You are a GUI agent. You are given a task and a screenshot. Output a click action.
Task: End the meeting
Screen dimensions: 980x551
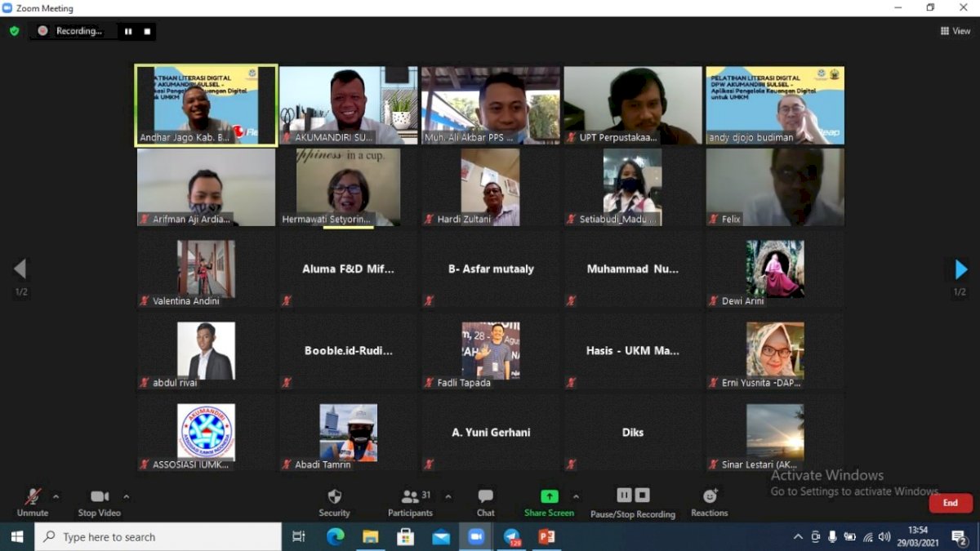(x=950, y=503)
